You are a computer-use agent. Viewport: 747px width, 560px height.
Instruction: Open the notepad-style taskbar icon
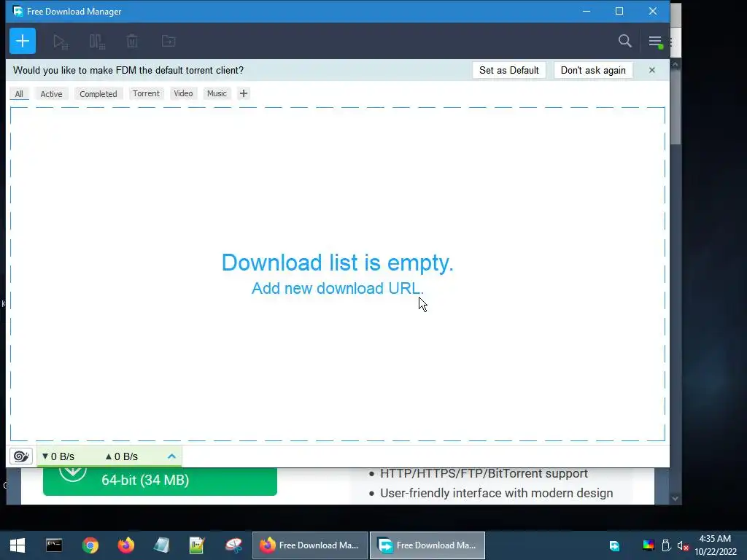pos(161,545)
